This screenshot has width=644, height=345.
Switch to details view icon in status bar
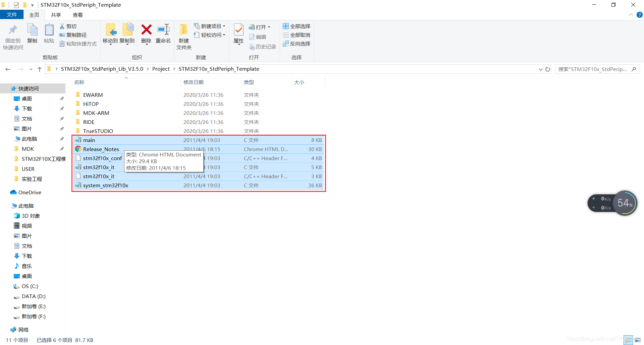[x=628, y=340]
